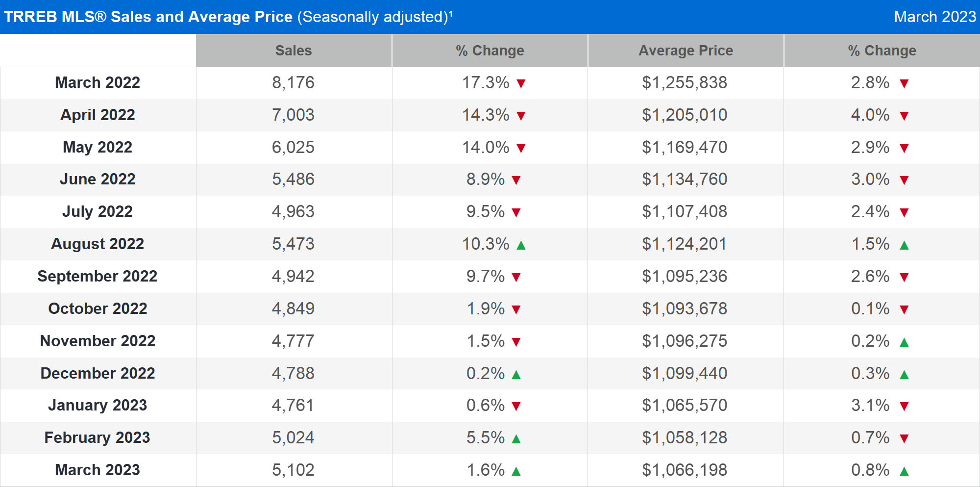Click the 4,777 sales value

[x=293, y=341]
